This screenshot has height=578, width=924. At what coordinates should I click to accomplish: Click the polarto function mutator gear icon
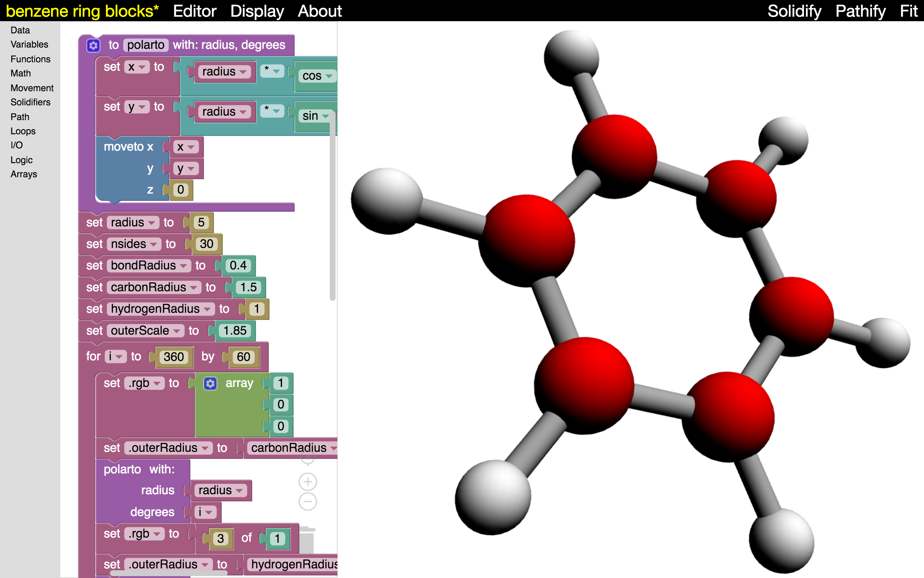tap(93, 46)
